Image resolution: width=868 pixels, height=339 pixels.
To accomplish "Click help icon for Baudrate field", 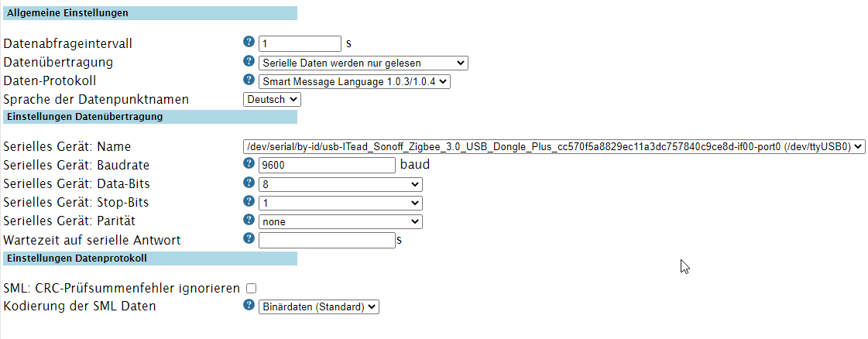I will tap(249, 164).
